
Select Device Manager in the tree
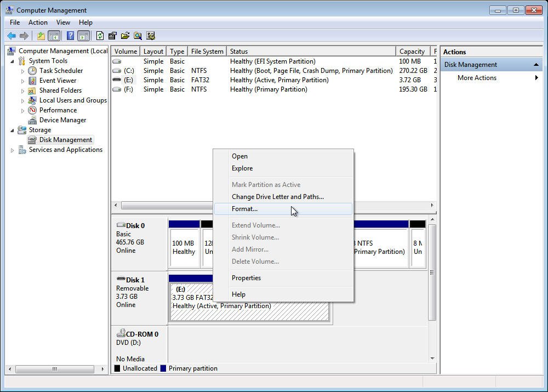62,120
